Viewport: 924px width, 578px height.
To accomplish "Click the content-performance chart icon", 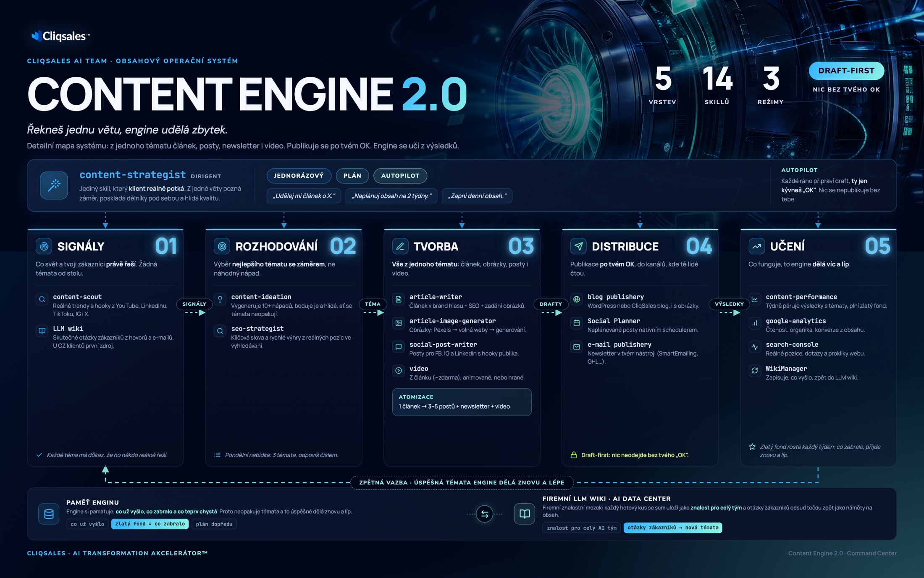I will point(755,299).
